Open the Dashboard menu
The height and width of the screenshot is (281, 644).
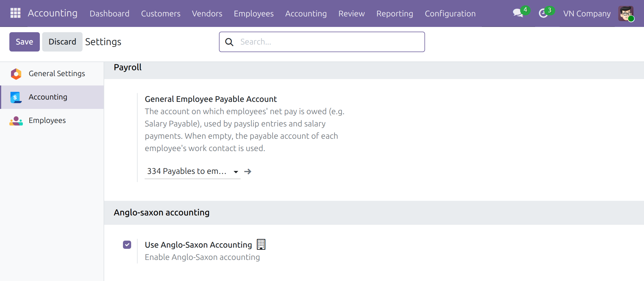109,13
